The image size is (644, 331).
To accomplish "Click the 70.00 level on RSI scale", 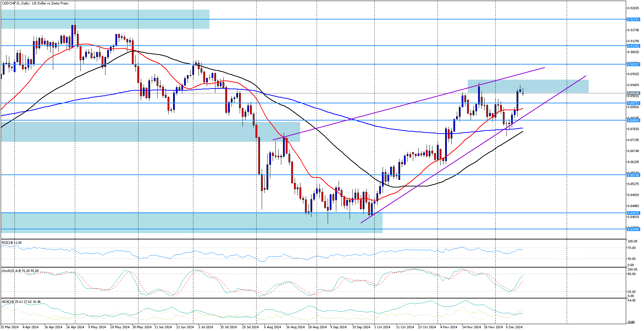I will coord(631,248).
